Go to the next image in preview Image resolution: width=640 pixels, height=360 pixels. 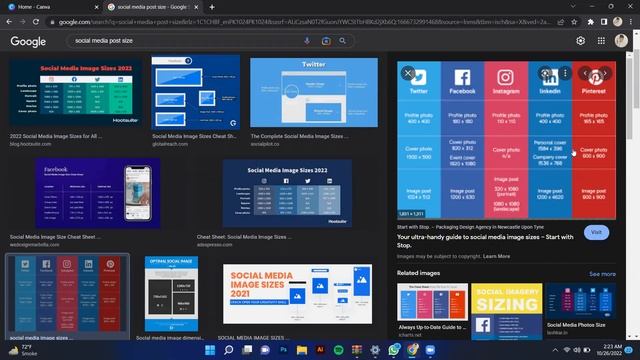click(605, 73)
